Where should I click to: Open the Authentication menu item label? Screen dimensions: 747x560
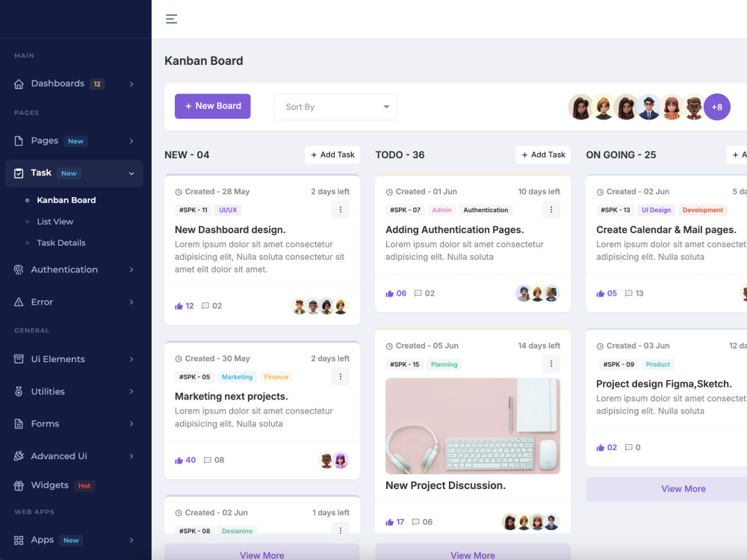pyautogui.click(x=64, y=270)
